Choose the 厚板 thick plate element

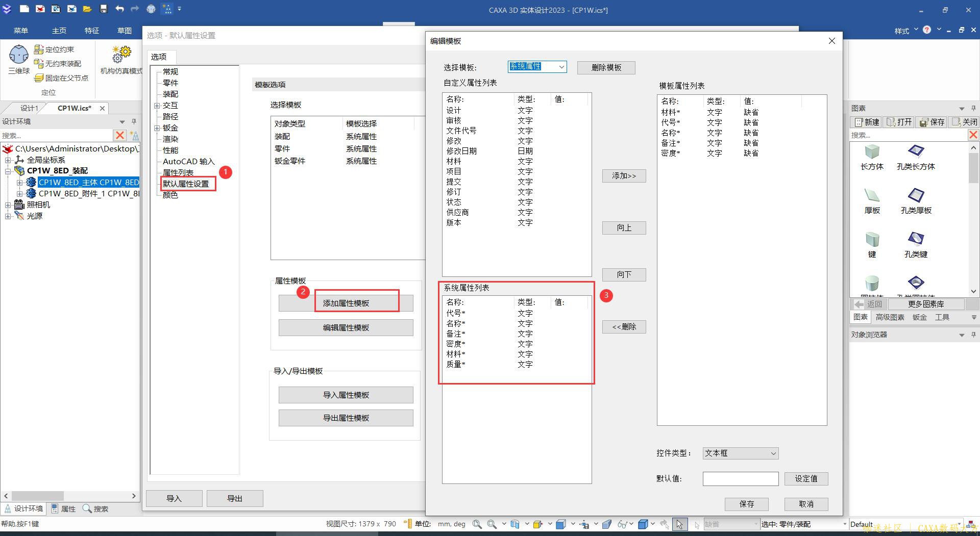click(x=872, y=196)
